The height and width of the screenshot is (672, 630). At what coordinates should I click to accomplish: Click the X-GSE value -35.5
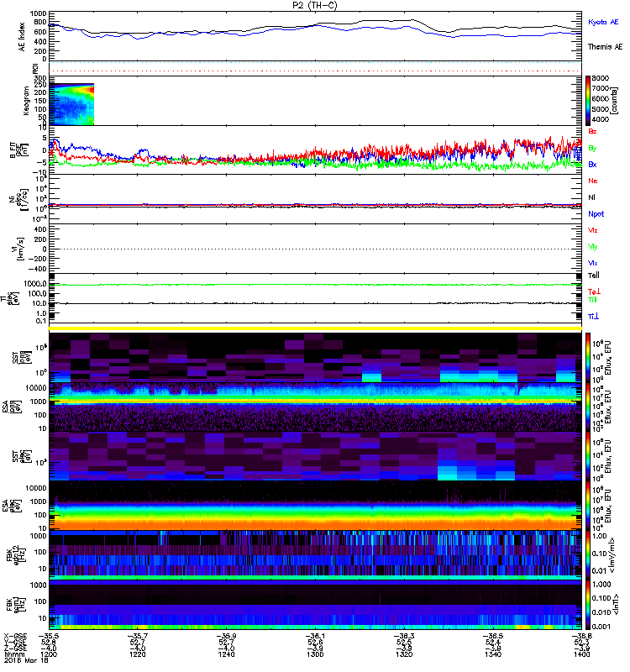pyautogui.click(x=49, y=636)
